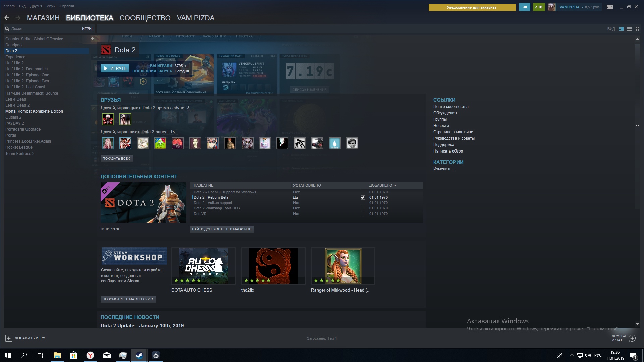The height and width of the screenshot is (362, 644).
Task: Go forward with the right arrow button
Action: 18,18
